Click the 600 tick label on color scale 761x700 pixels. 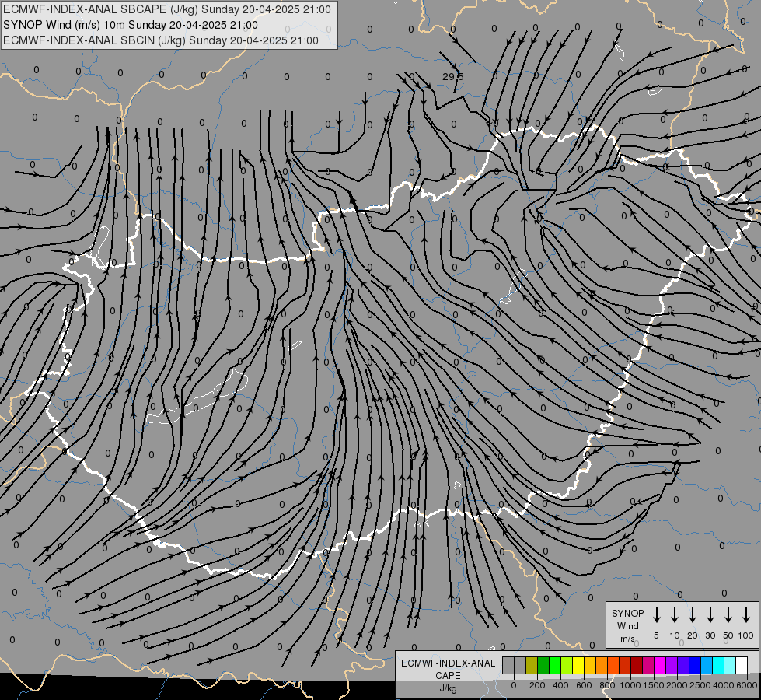(x=584, y=685)
